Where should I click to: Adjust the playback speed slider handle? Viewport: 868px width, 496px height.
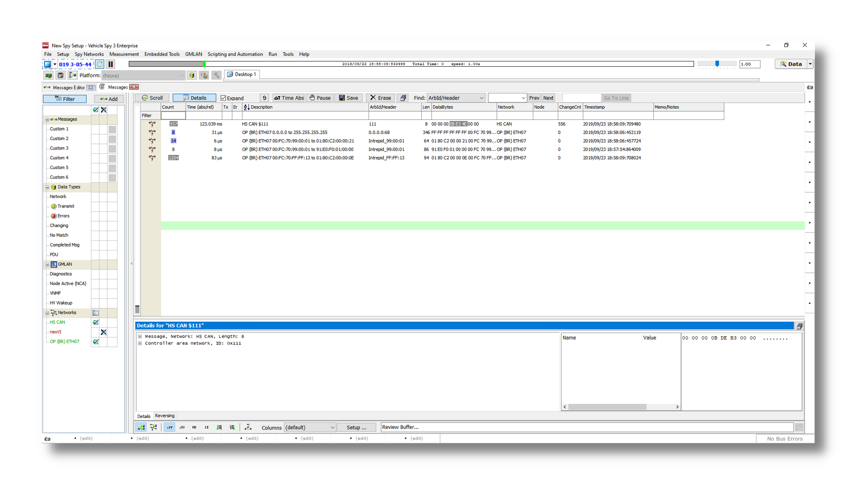click(717, 64)
